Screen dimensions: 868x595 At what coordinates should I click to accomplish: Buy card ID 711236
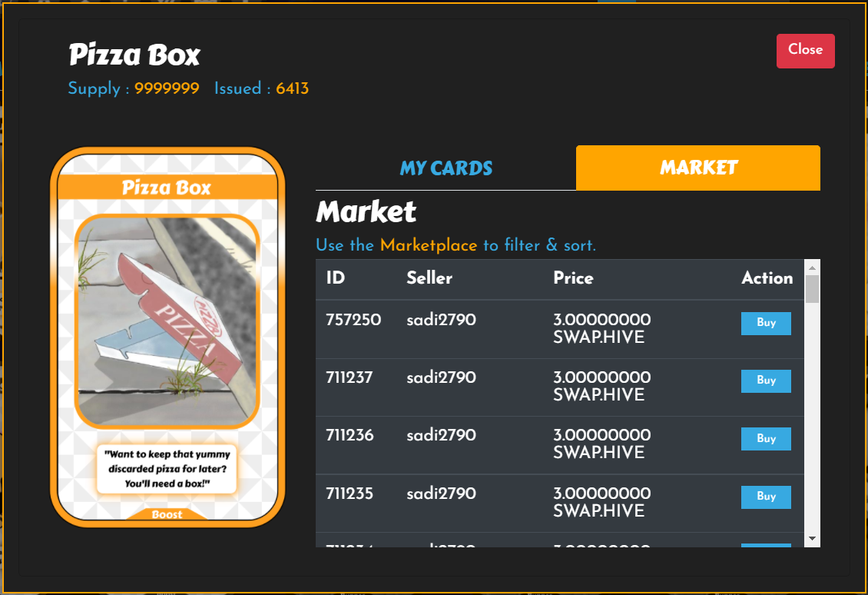coord(766,439)
